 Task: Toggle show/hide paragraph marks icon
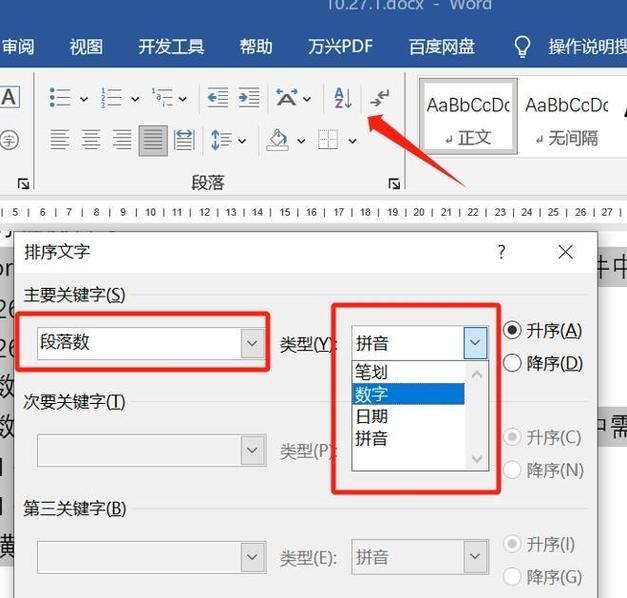[x=379, y=98]
